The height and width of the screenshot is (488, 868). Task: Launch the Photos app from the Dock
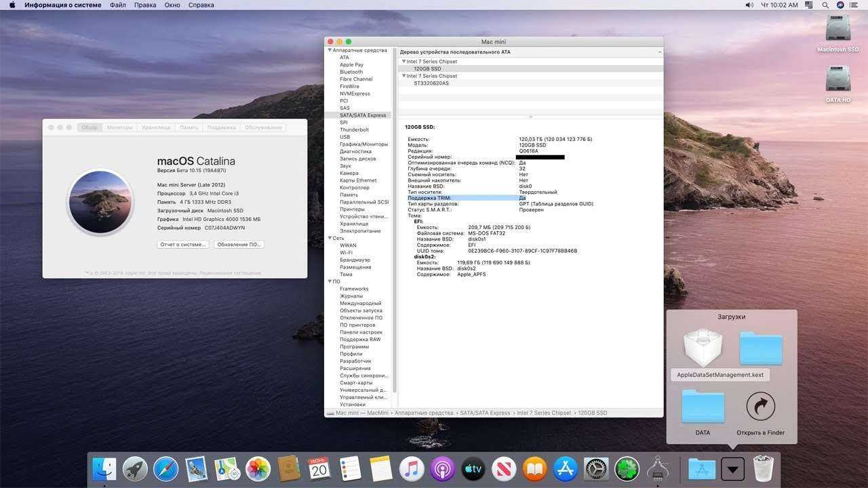(258, 468)
